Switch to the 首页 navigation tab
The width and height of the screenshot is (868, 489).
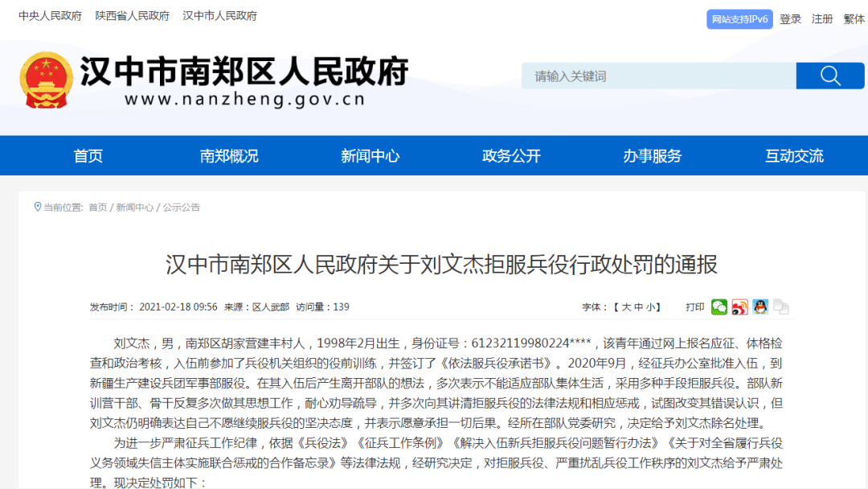[87, 155]
